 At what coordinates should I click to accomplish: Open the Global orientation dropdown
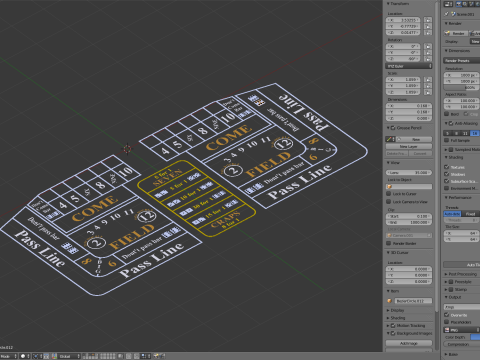click(70, 356)
